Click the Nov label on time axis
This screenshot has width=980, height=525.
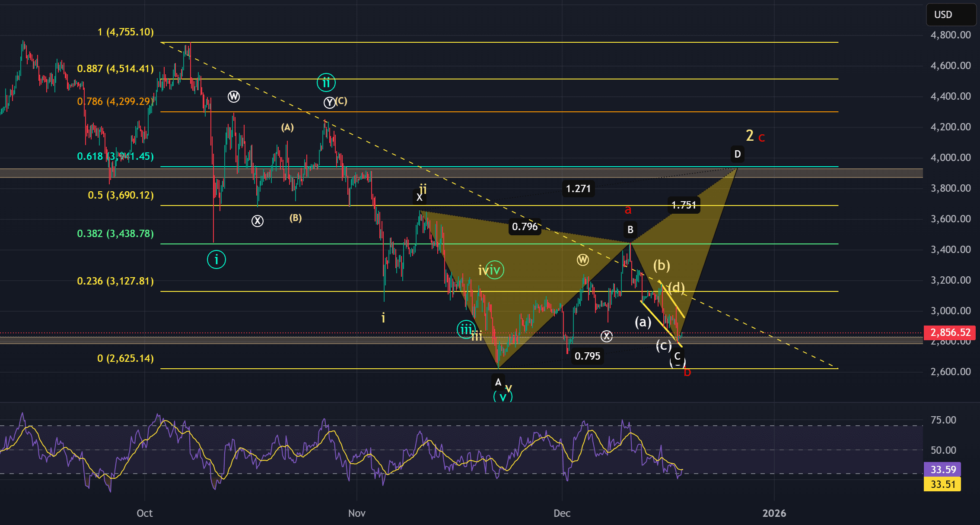pyautogui.click(x=356, y=513)
